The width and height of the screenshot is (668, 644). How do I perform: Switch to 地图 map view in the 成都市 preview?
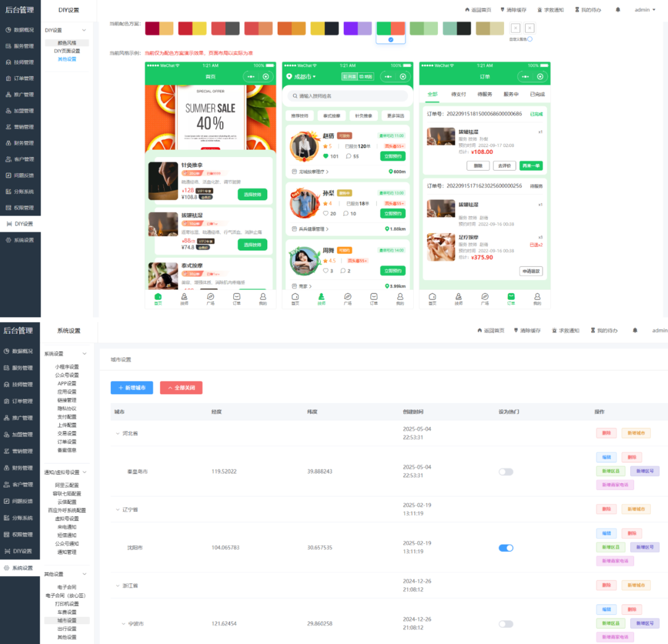366,77
